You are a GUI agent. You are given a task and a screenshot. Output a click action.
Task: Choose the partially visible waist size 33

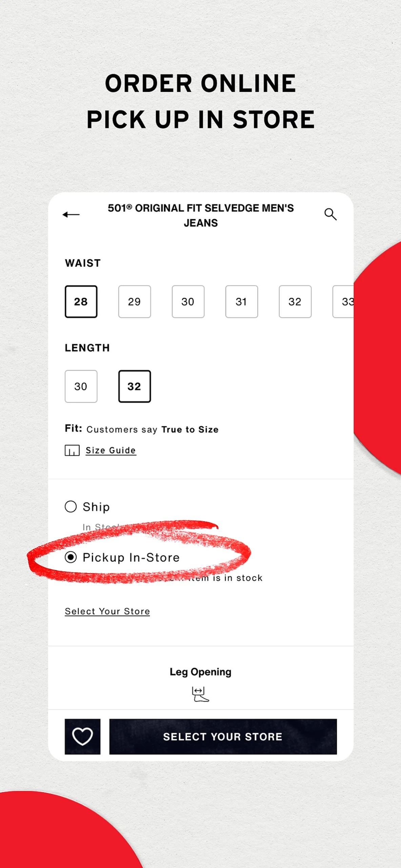(343, 301)
